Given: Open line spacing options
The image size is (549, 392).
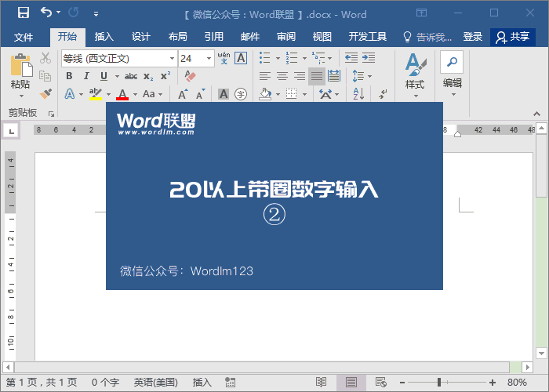Looking at the screenshot, I should (x=362, y=76).
